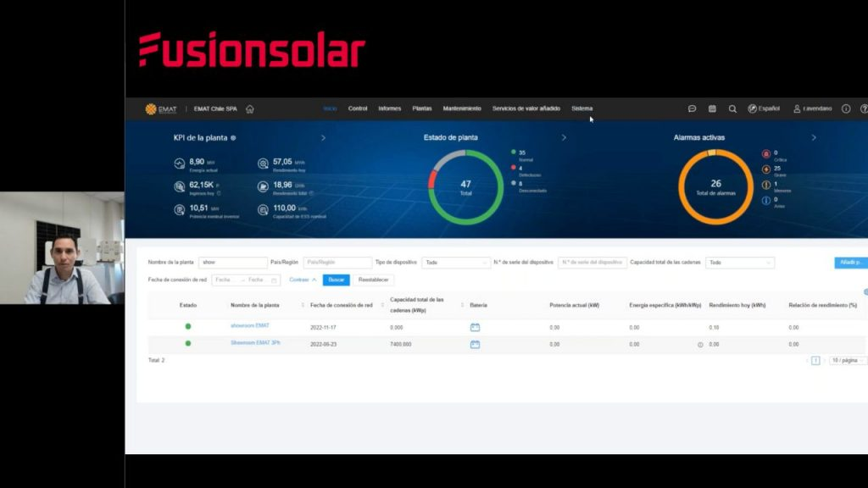Sort by Capacidad total de las cadenas column
The image size is (868, 488).
click(462, 305)
